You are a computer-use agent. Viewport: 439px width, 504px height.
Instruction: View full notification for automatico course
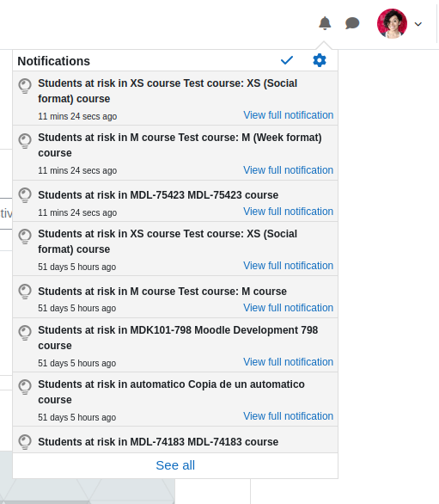(288, 416)
